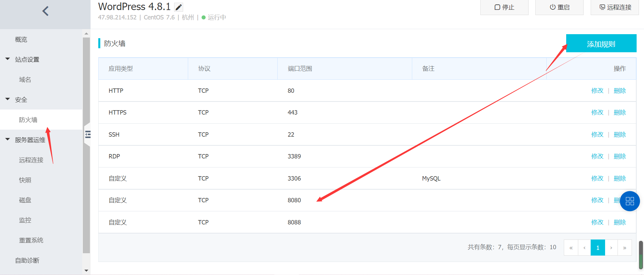Click 删除 for the HTTPS rule
This screenshot has width=644, height=275.
tap(620, 113)
